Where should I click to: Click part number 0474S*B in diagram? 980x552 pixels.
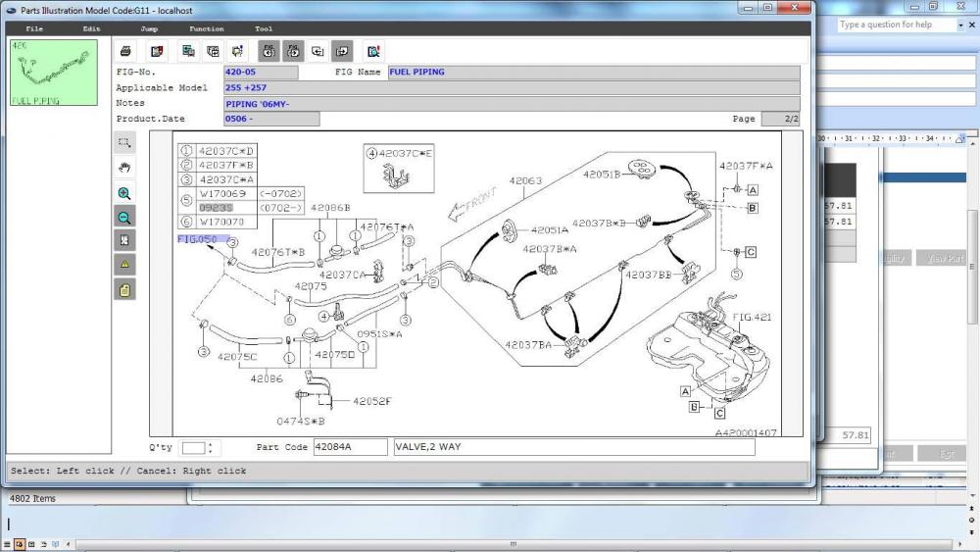[301, 422]
